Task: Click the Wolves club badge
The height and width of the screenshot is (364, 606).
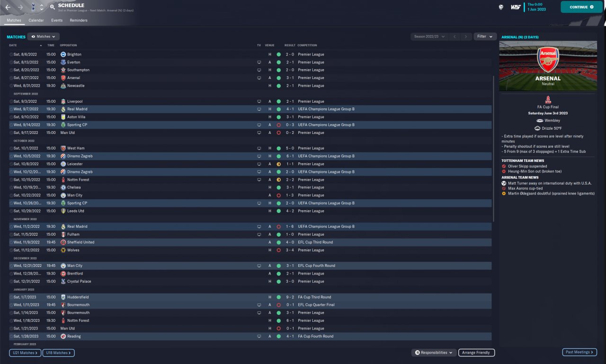Action: pyautogui.click(x=63, y=250)
